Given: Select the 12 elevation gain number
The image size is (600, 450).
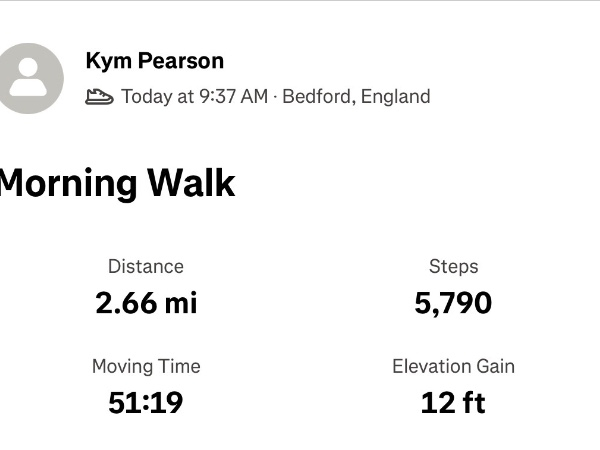Looking at the screenshot, I should click(436, 403).
